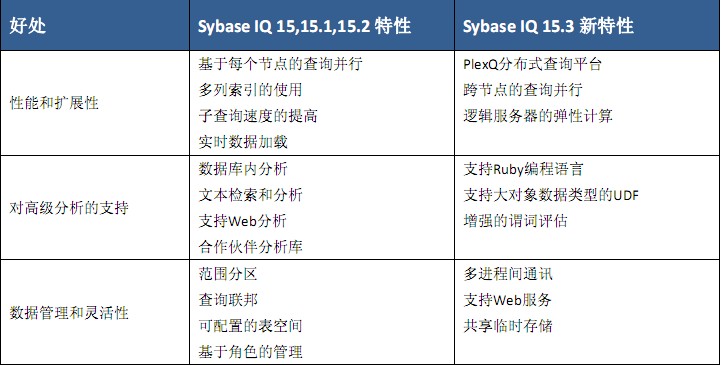Viewport: 721px width, 366px height.
Task: Select the 跨节点的查询并行 entry
Action: [x=523, y=90]
